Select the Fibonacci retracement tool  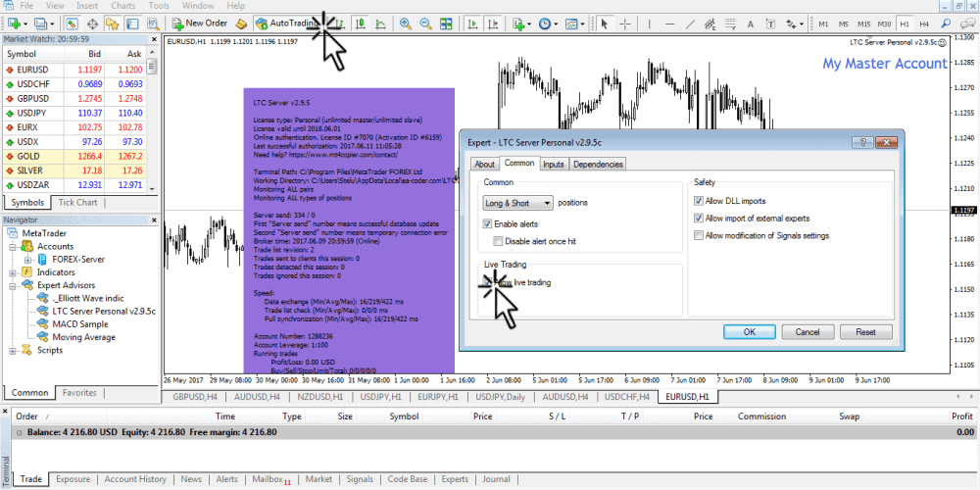pyautogui.click(x=730, y=24)
